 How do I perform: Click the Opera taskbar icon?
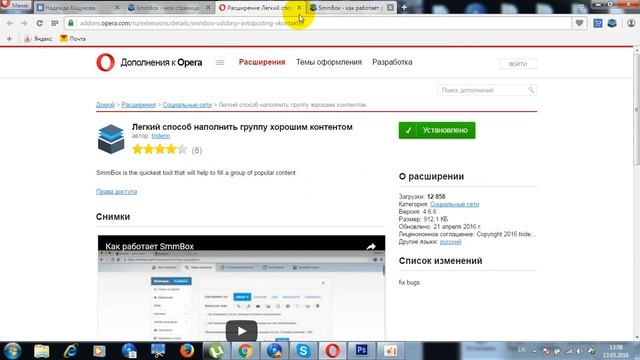tap(332, 351)
